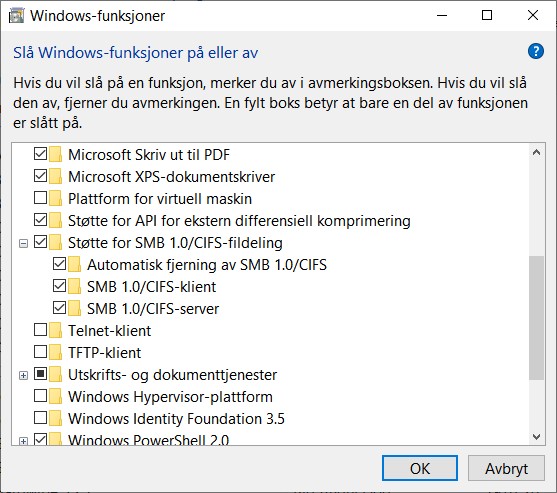Click folder icon beside Utskrifts- og dokumenttjenester
Screen dimensions: 557x493
[56, 374]
